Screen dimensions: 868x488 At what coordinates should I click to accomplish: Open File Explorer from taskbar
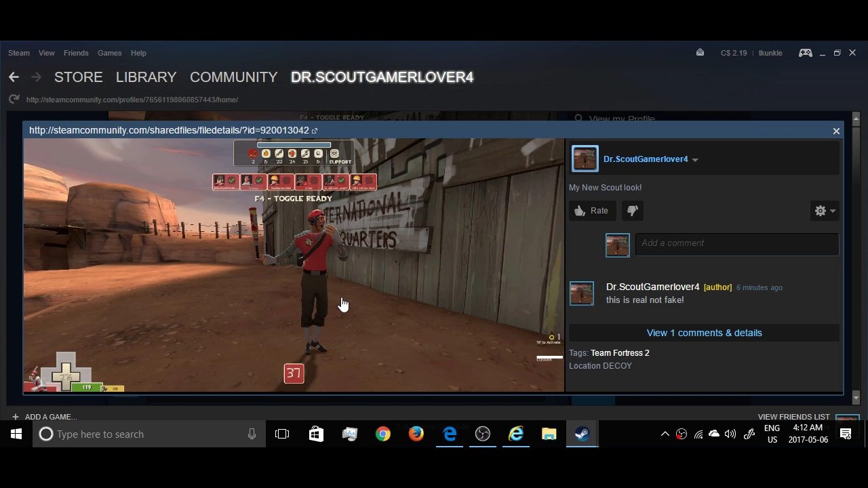[549, 434]
